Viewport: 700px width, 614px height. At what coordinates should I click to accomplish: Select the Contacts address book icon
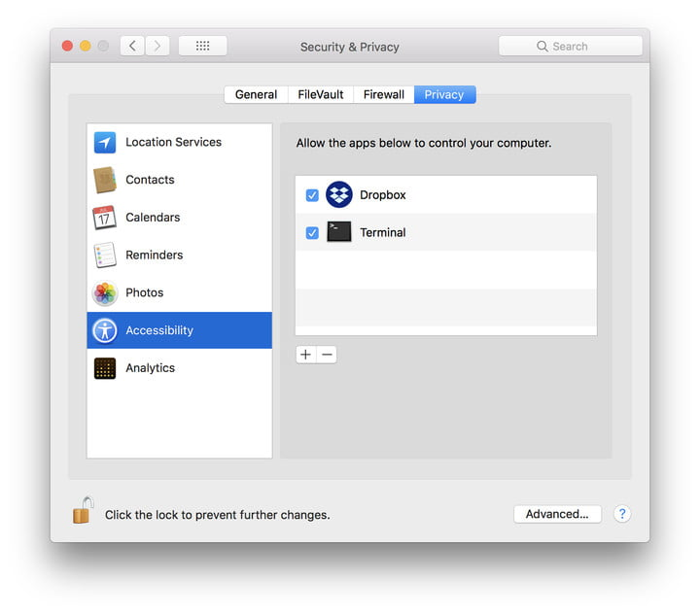pyautogui.click(x=105, y=180)
